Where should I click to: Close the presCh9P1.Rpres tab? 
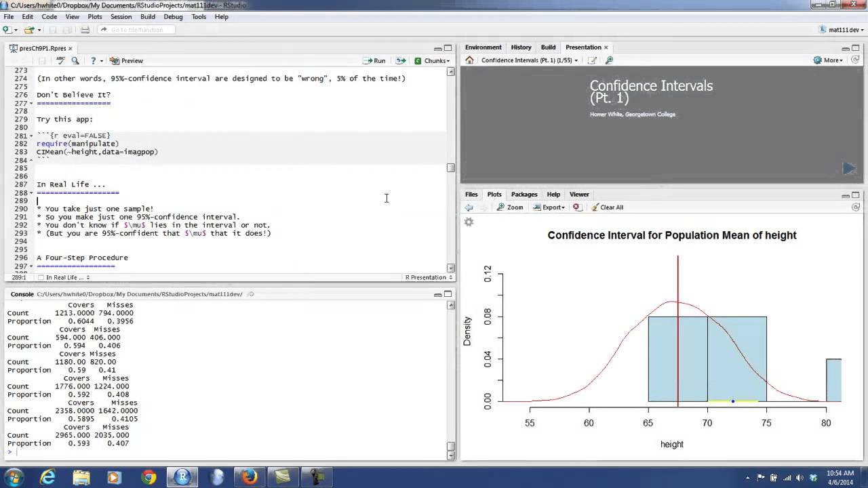pyautogui.click(x=71, y=49)
